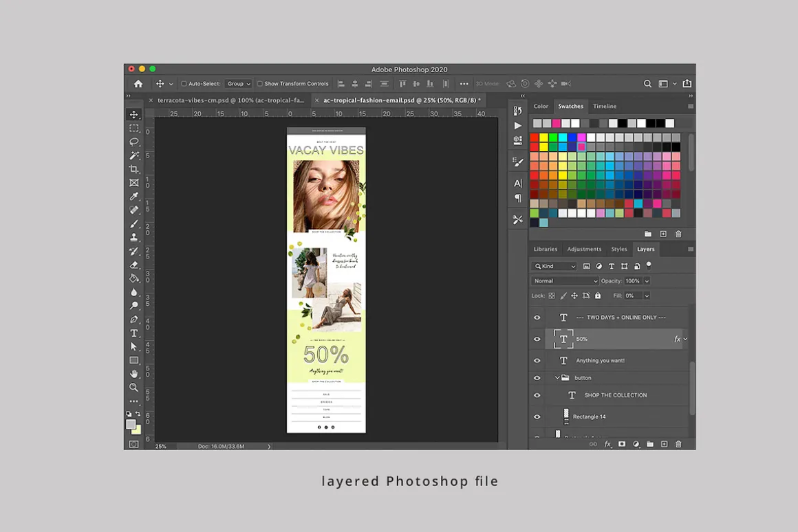Image resolution: width=798 pixels, height=532 pixels.
Task: Select the Zoom tool
Action: click(x=134, y=388)
